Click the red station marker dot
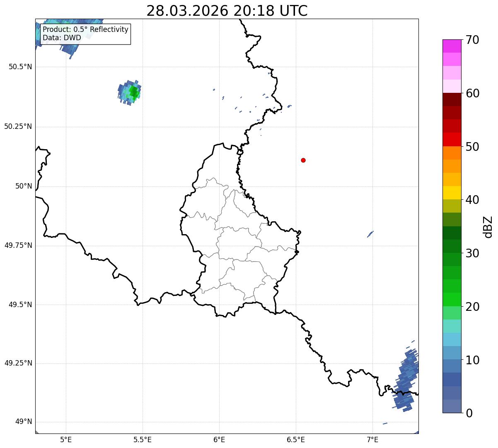Screen dimensions: 498x448 (303, 160)
